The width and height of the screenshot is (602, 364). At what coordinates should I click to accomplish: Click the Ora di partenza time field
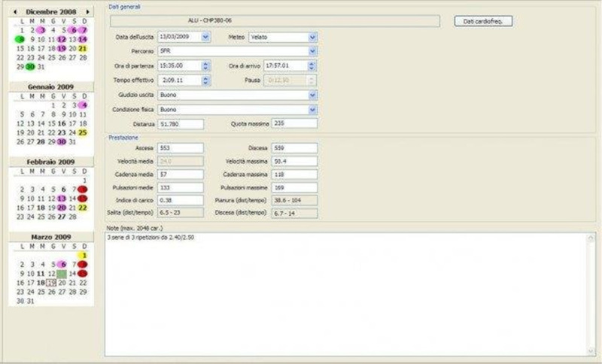[179, 66]
